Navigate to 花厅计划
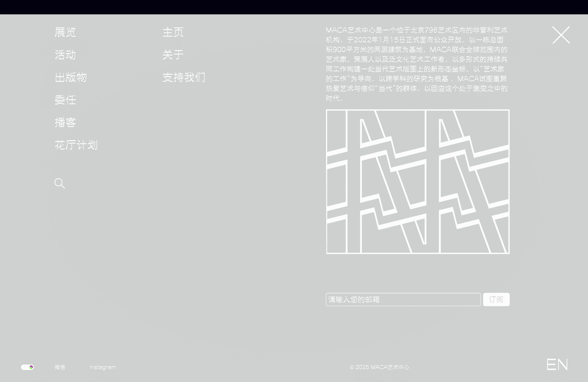The image size is (588, 382). click(76, 145)
